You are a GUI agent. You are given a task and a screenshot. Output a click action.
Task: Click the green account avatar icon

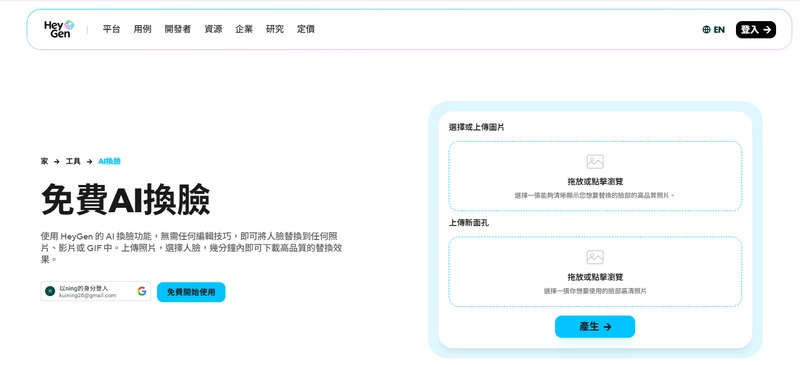point(50,291)
